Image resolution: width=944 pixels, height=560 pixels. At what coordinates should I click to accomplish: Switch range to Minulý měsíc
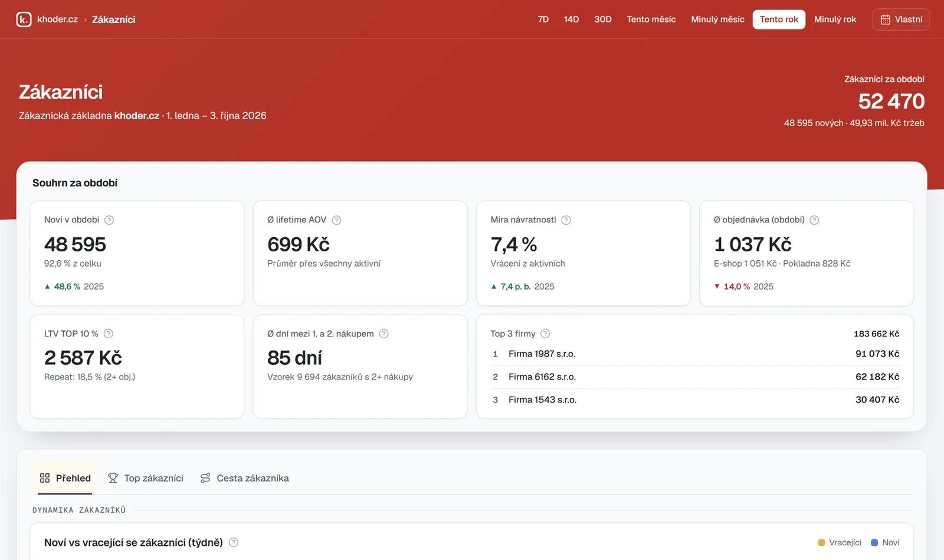click(718, 19)
